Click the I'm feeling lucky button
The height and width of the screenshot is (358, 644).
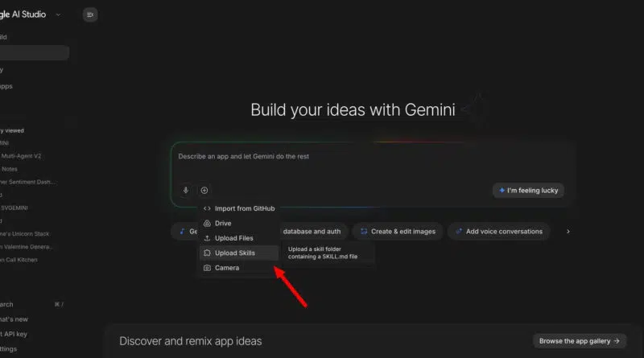point(528,191)
